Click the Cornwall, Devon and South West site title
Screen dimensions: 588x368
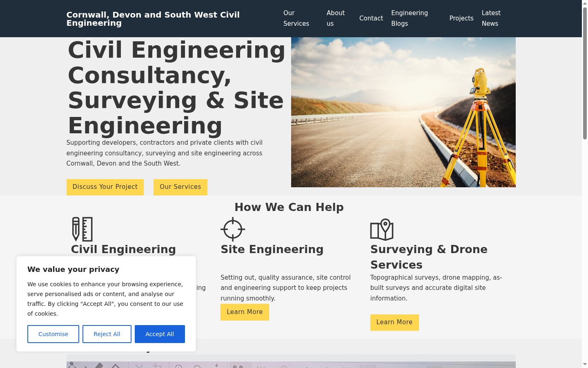click(153, 19)
